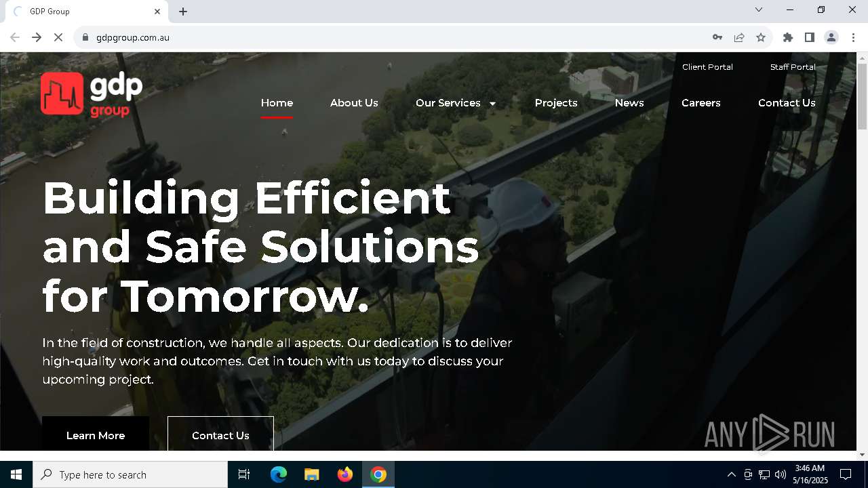Open the News menu item
Viewport: 868px width, 488px height.
tap(629, 103)
